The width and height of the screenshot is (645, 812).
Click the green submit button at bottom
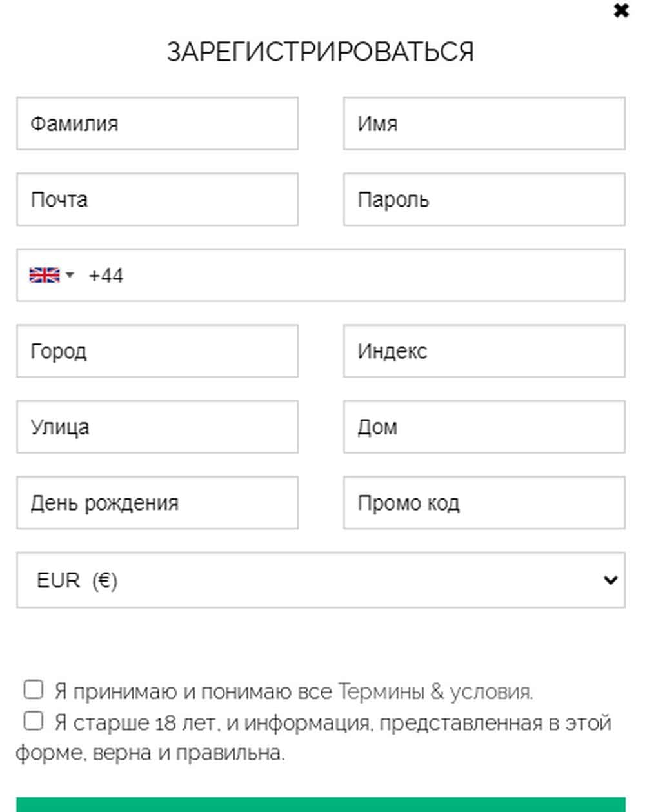[x=321, y=804]
